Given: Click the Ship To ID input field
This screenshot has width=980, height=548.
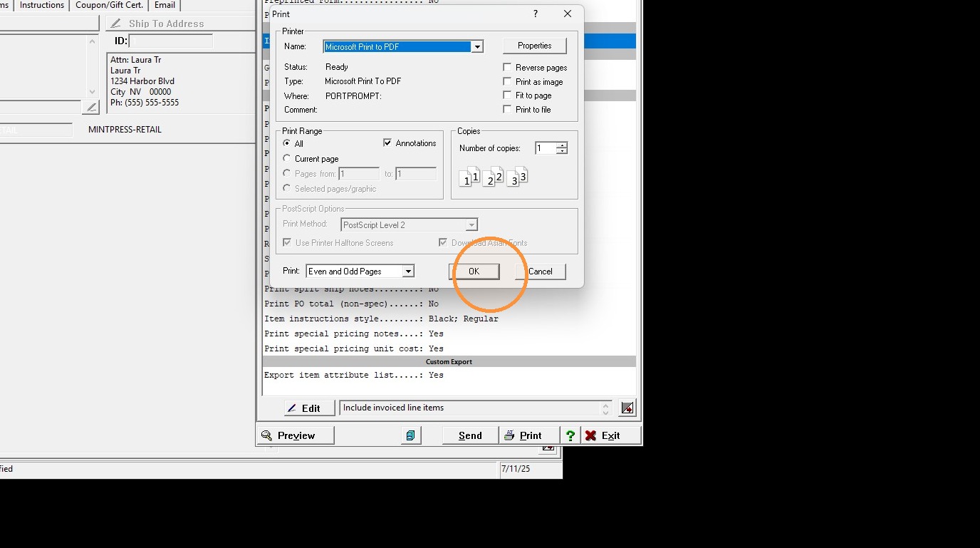Looking at the screenshot, I should [171, 41].
